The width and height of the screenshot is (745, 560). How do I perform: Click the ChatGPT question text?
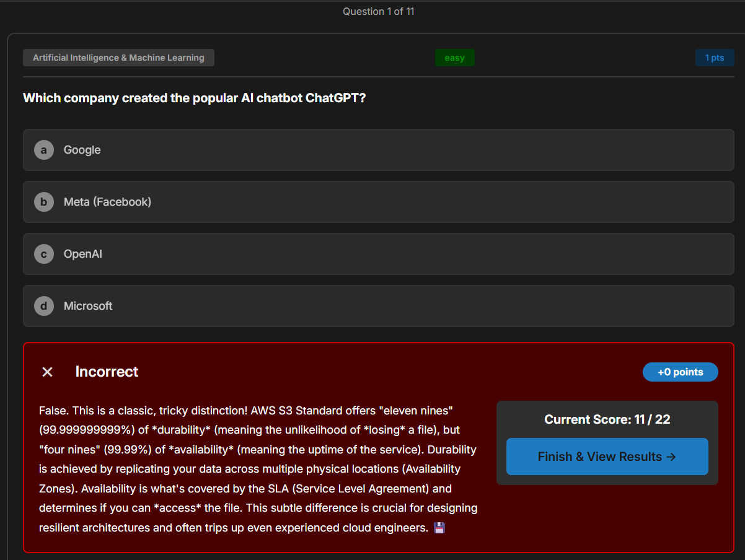coord(194,98)
